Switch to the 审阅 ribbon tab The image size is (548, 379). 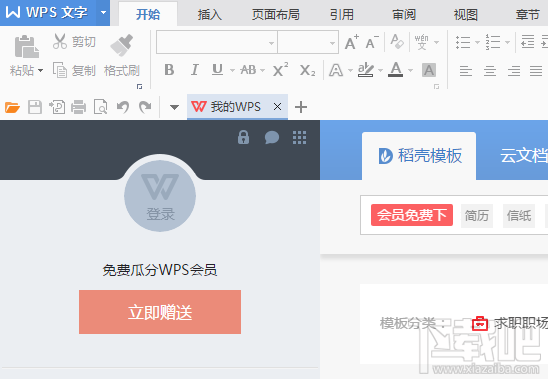point(404,15)
